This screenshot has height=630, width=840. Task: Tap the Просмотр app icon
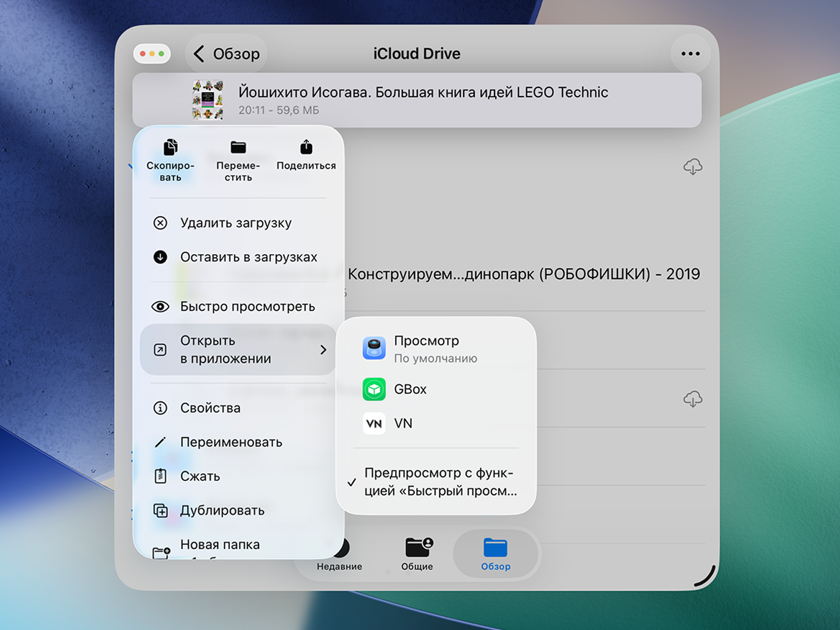click(375, 348)
